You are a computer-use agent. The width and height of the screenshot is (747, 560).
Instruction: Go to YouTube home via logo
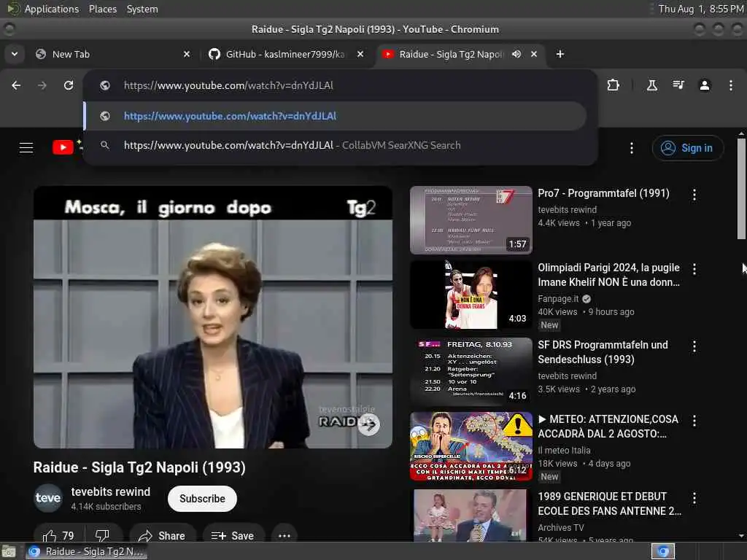(x=63, y=147)
